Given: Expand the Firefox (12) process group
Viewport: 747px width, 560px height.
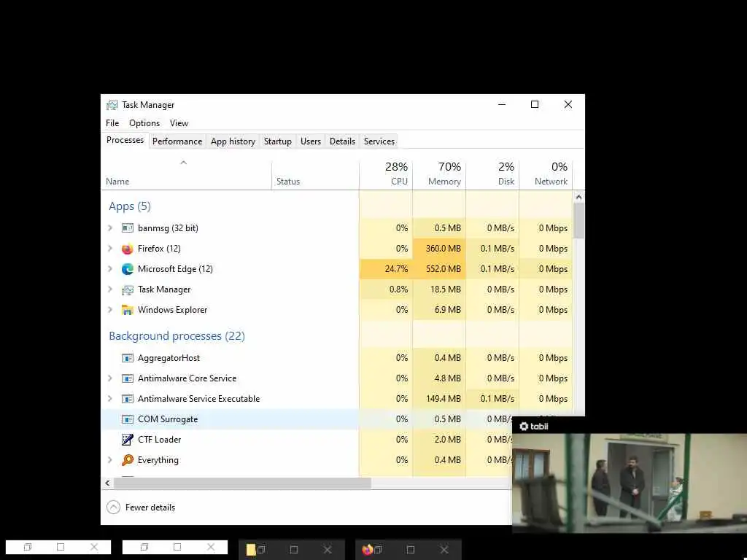Looking at the screenshot, I should [x=110, y=249].
